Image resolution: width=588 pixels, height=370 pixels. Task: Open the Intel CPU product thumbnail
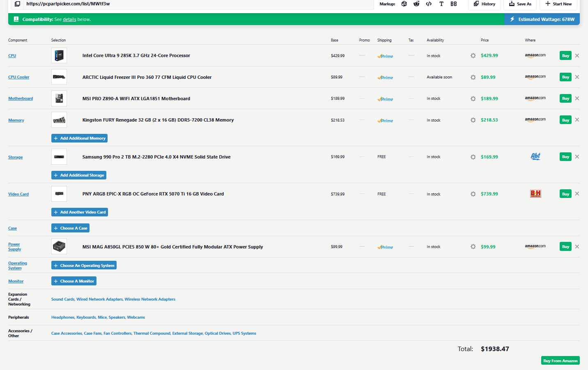point(59,55)
